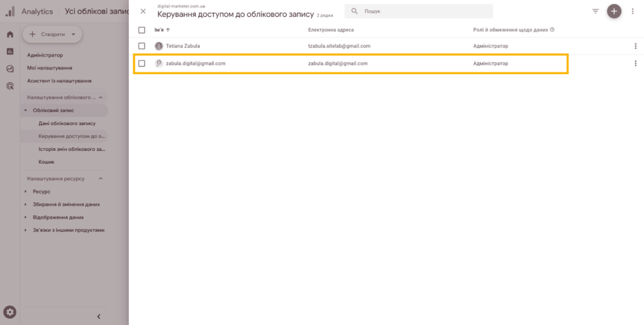The image size is (644, 325).
Task: Click the blue plus add-user button
Action: pos(614,11)
